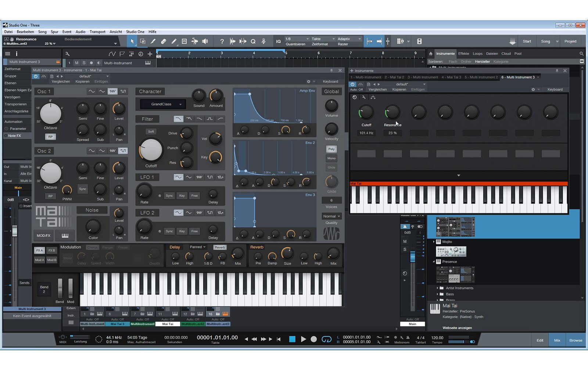Click the wrench icon above the track list
588x370 pixels.
(67, 54)
